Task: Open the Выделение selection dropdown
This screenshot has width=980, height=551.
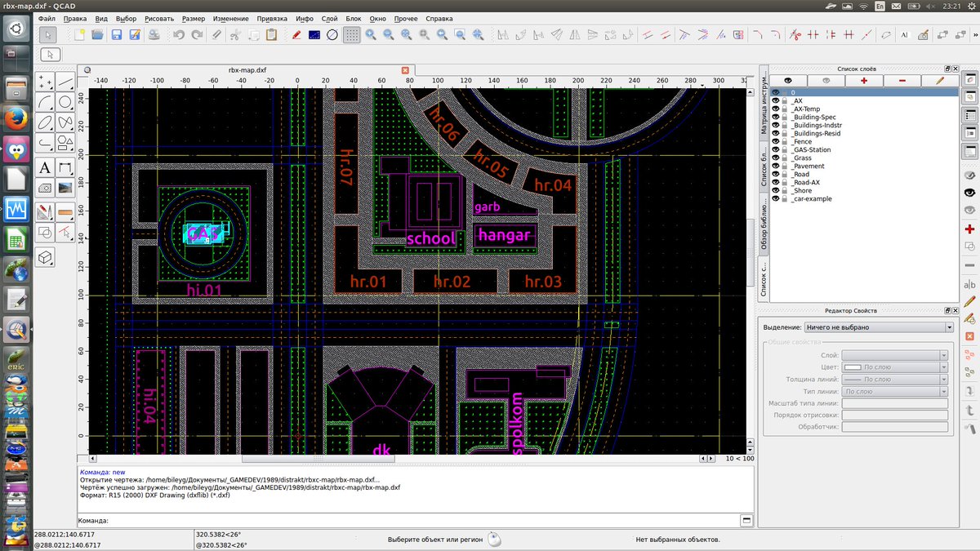Action: point(879,327)
